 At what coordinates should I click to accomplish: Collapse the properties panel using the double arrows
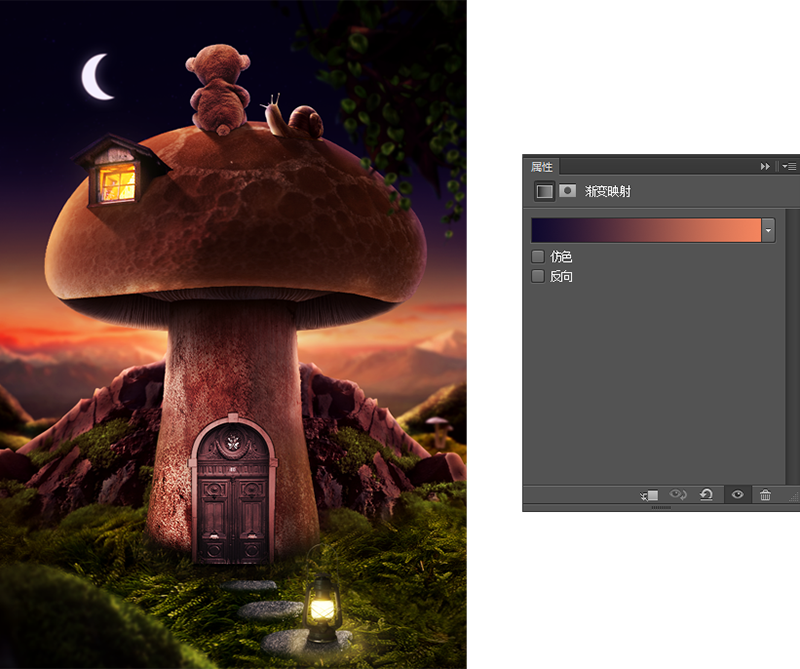pyautogui.click(x=765, y=166)
